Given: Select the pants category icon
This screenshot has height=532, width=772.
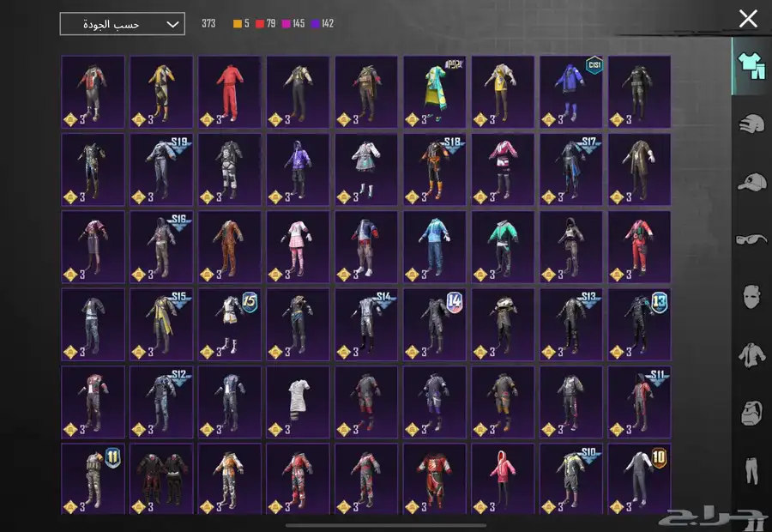Looking at the screenshot, I should [751, 470].
